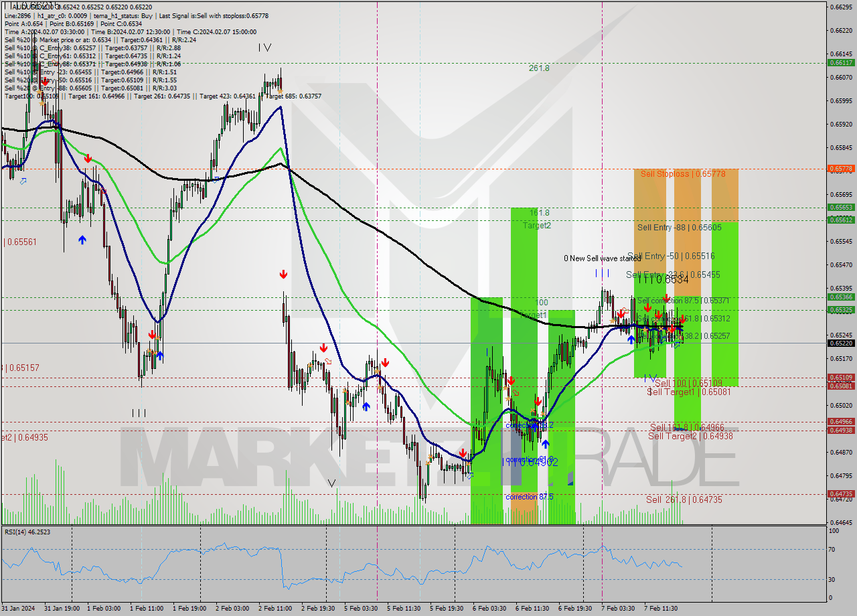Click the red 0.64735 price tag

(841, 494)
